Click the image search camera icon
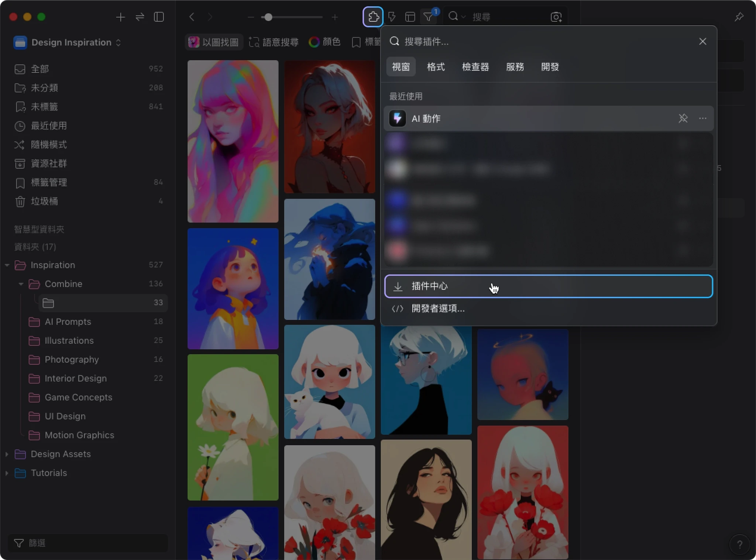This screenshot has height=560, width=756. pos(556,17)
